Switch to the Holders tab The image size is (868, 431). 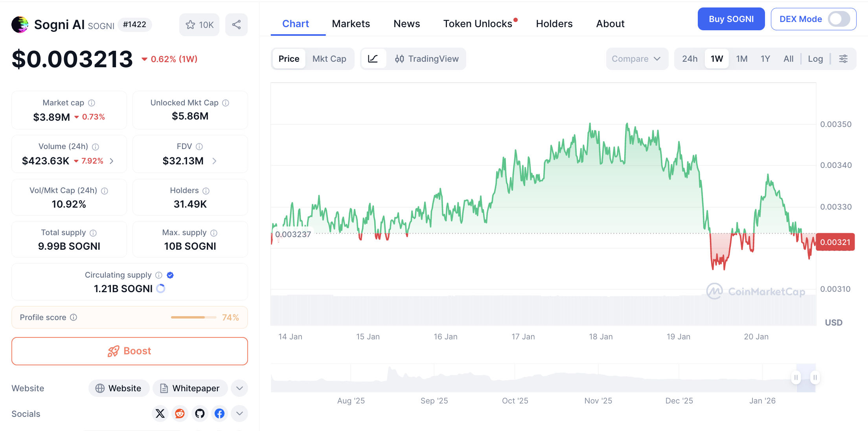tap(554, 24)
